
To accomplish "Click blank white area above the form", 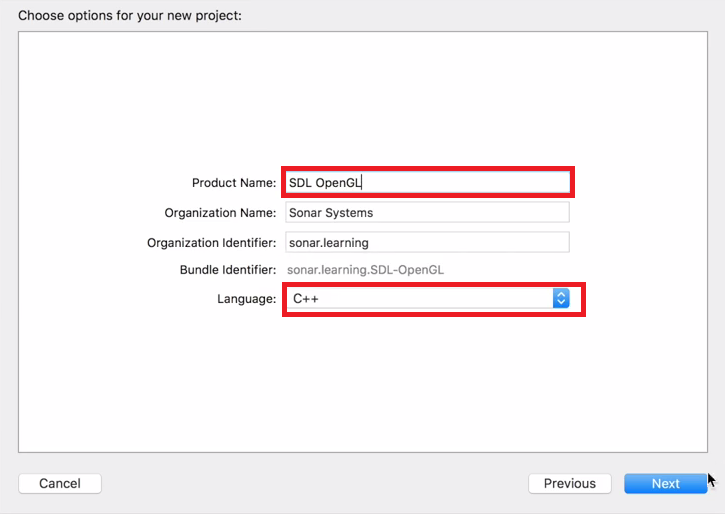I will point(363,97).
